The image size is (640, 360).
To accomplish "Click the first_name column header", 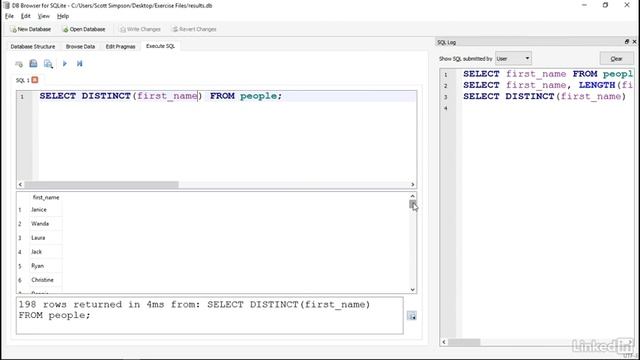I will pos(46,197).
